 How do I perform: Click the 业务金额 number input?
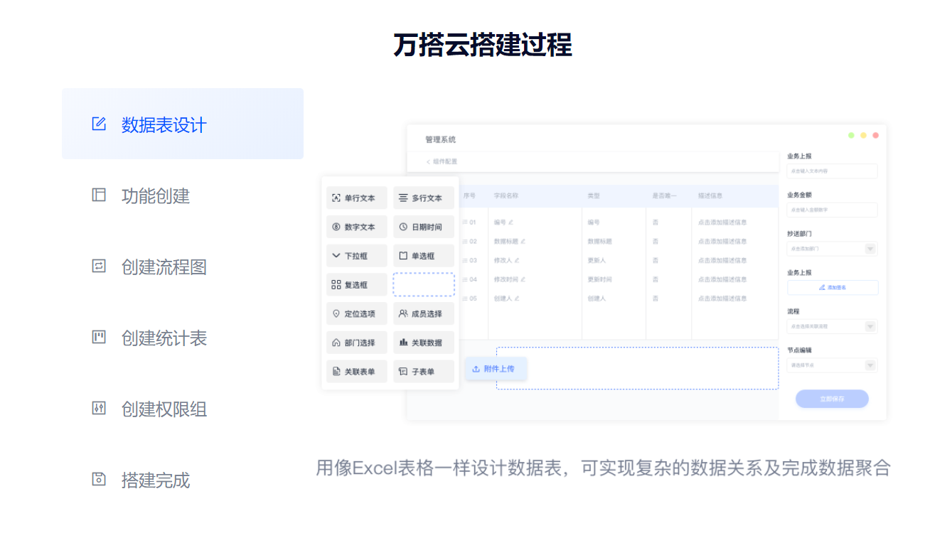coord(832,210)
